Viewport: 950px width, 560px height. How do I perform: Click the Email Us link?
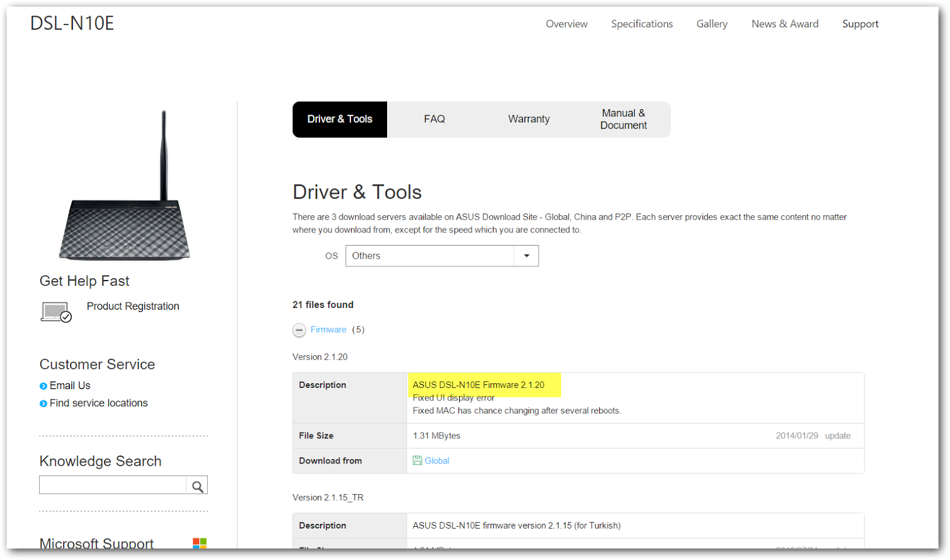tap(70, 386)
